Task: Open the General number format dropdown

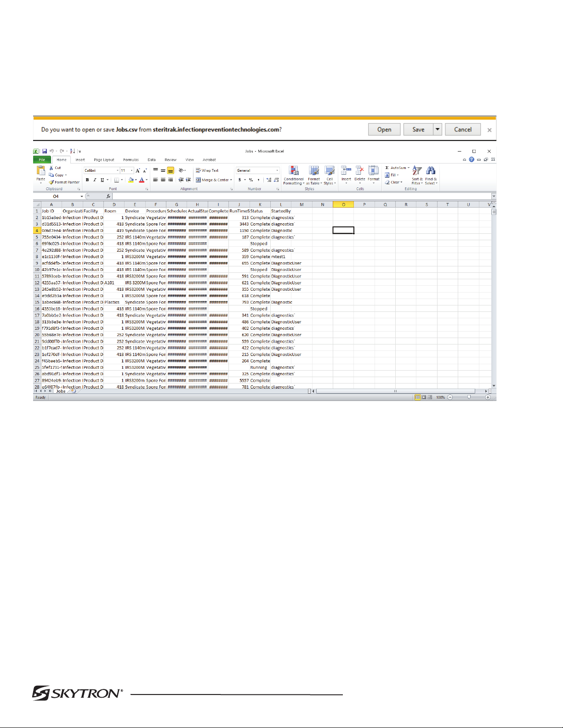Action: (x=277, y=170)
